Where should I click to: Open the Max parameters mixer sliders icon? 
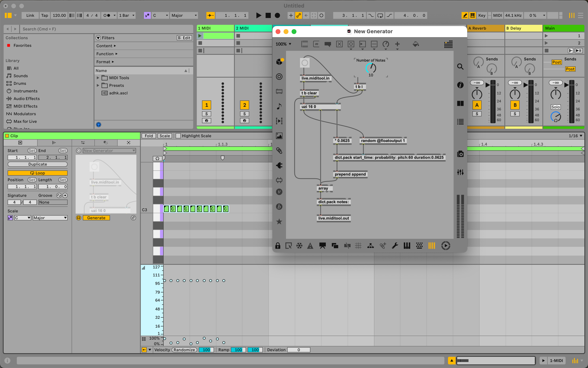click(x=460, y=172)
